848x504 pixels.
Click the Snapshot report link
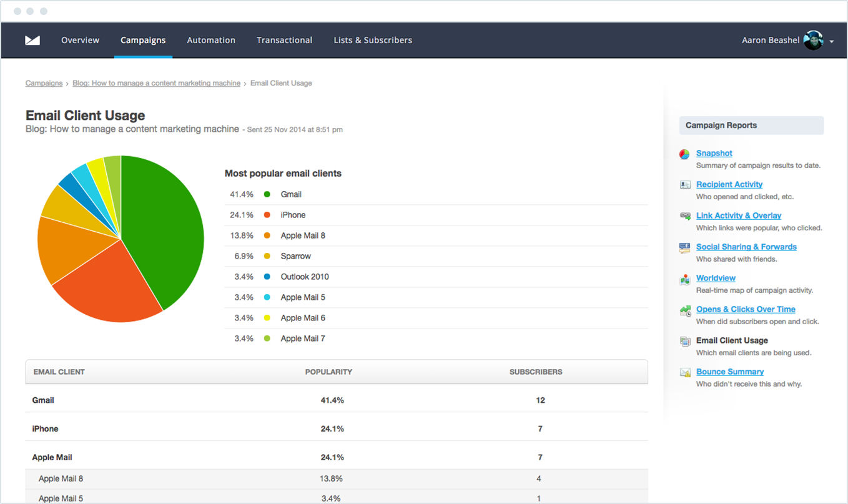pyautogui.click(x=714, y=153)
